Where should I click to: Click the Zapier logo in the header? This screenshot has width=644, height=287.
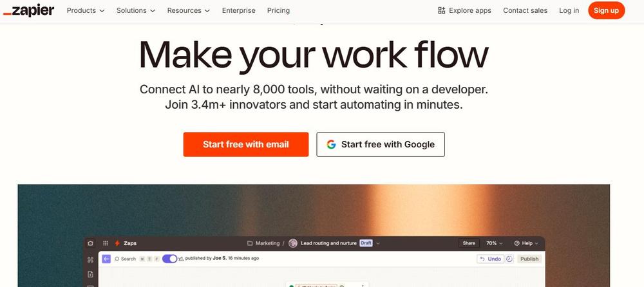28,10
